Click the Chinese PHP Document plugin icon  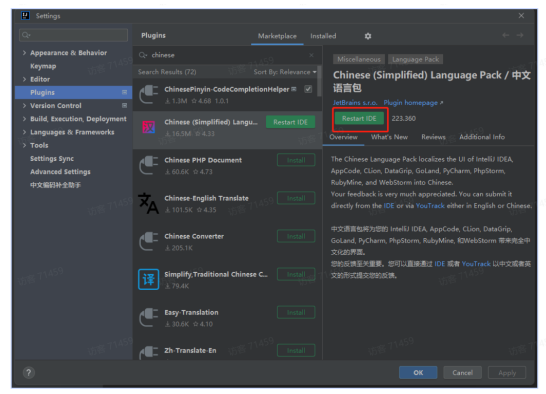tap(149, 165)
